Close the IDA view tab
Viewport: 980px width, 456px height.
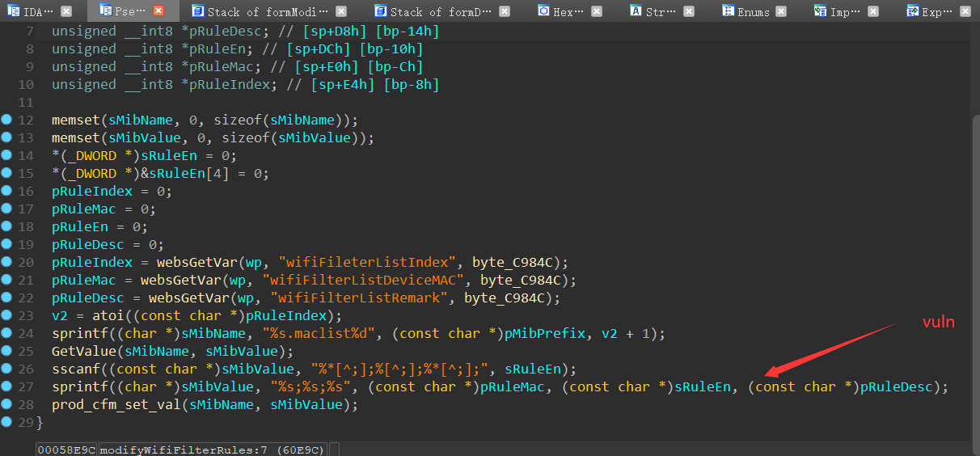66,11
